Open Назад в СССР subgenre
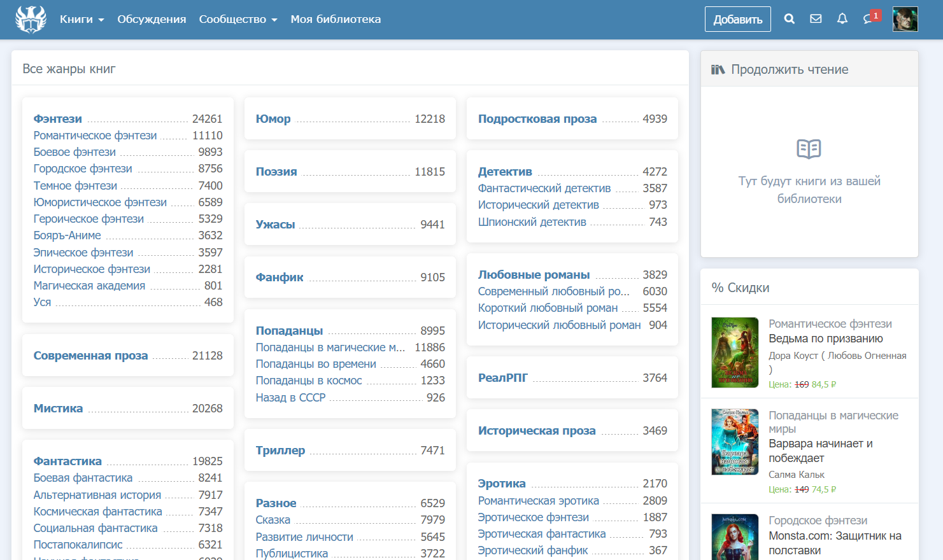Screen dimensions: 943x560 290,398
